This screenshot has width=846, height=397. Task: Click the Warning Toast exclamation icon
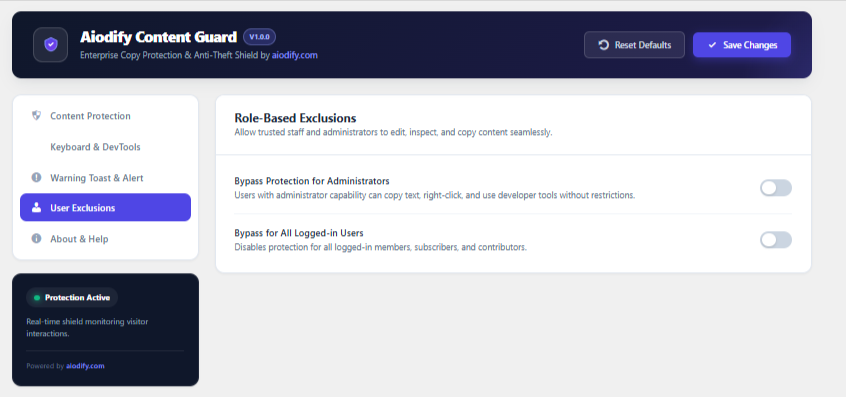[36, 177]
